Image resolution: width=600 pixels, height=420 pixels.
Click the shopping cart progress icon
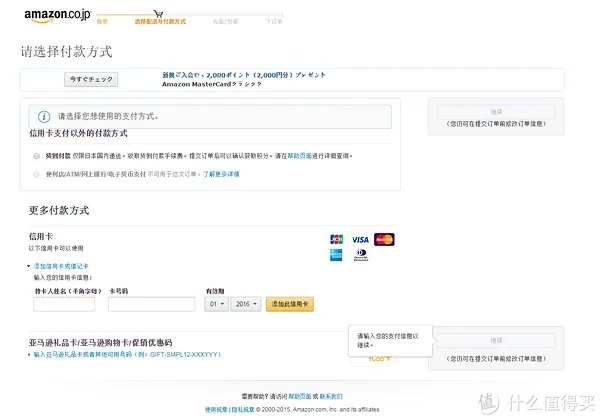pyautogui.click(x=158, y=14)
